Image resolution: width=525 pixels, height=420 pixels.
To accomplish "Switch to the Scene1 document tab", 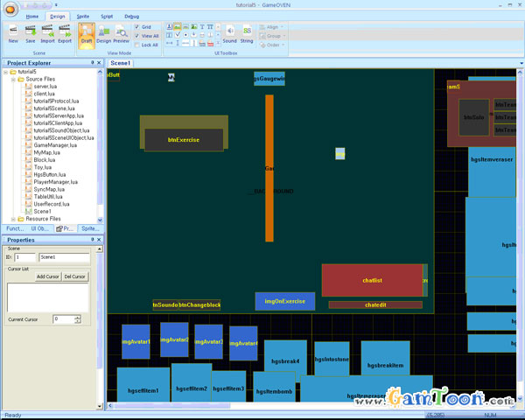I will click(120, 63).
